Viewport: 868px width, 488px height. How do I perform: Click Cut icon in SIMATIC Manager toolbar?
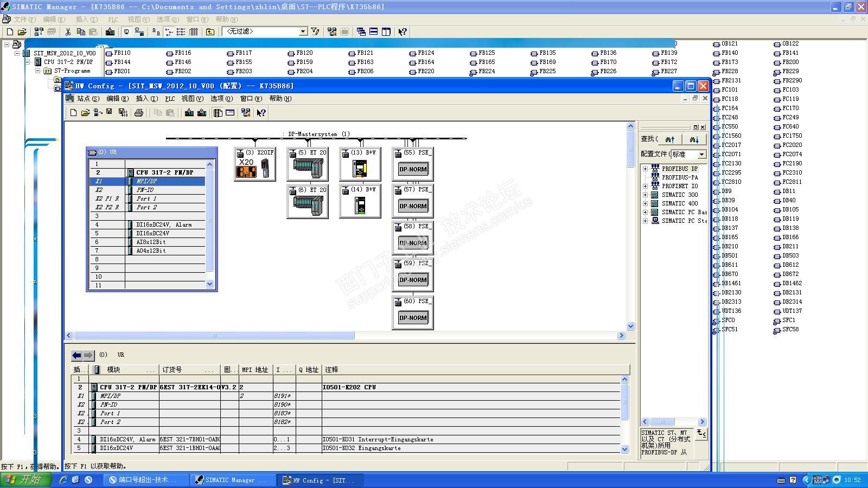pos(68,32)
